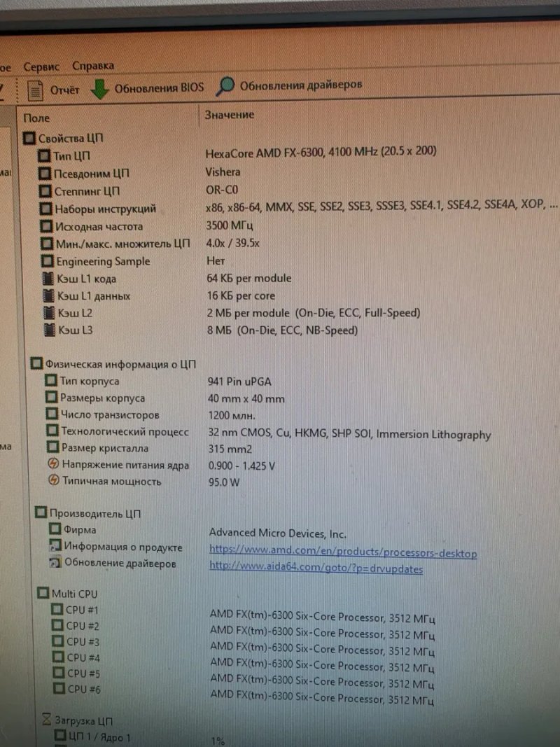Select the 1200 млн. value
This screenshot has width=560, height=747.
point(232,415)
